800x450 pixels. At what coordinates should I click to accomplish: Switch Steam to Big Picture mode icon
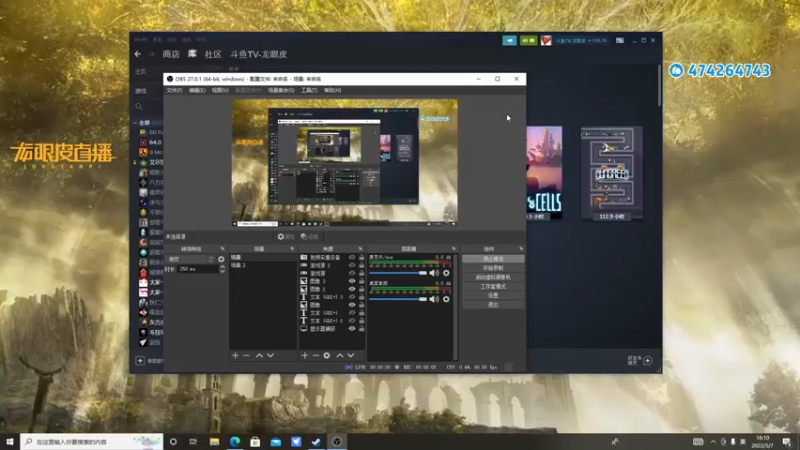[x=620, y=40]
